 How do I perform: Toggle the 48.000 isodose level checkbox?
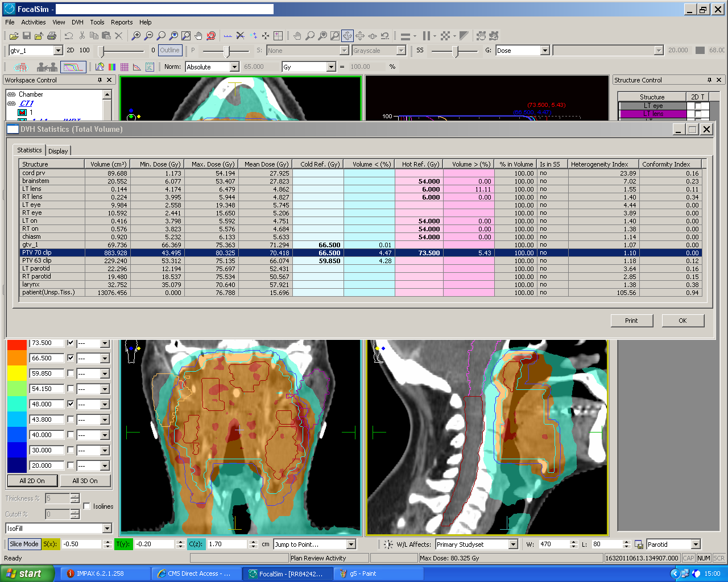click(71, 404)
